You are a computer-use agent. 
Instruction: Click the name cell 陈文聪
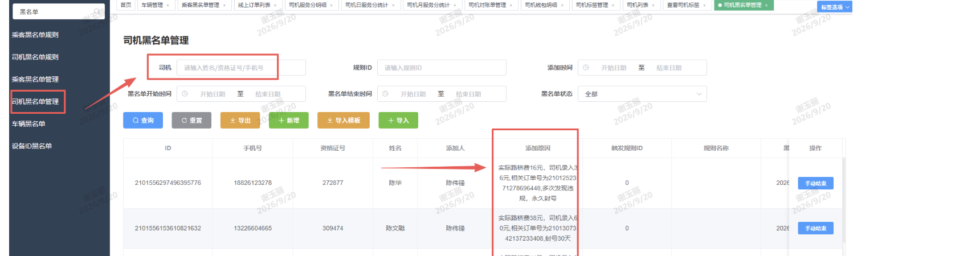(395, 228)
